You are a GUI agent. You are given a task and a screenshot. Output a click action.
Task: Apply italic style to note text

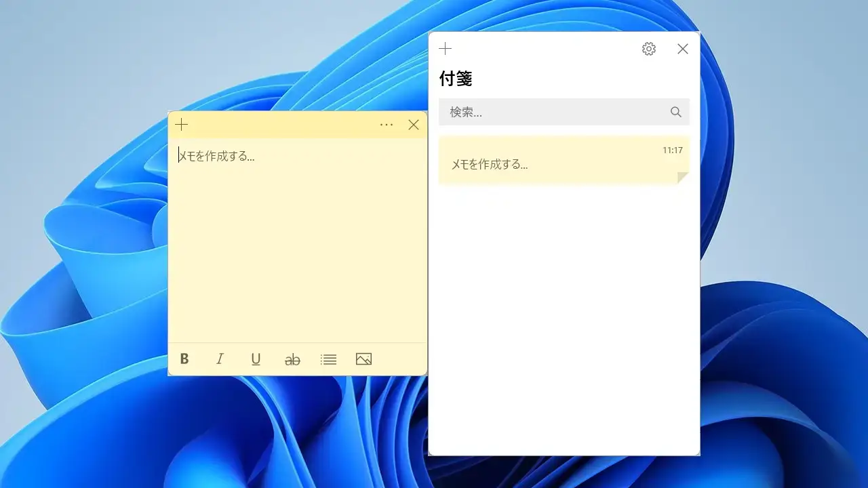220,359
